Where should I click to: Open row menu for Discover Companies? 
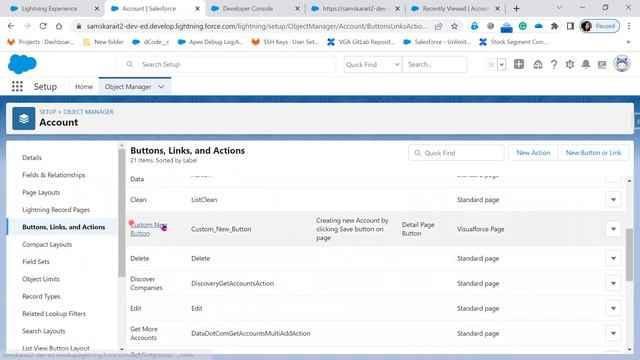[613, 283]
